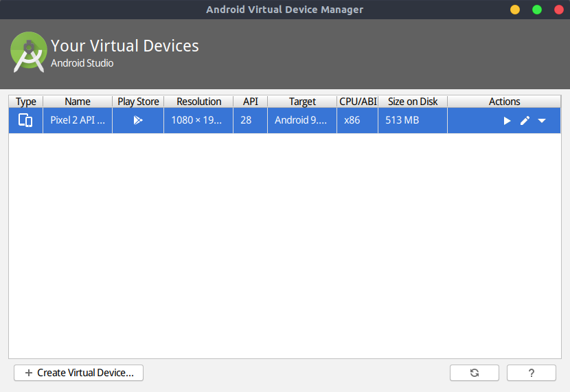
Task: Select the API cell showing 28
Action: (x=251, y=120)
